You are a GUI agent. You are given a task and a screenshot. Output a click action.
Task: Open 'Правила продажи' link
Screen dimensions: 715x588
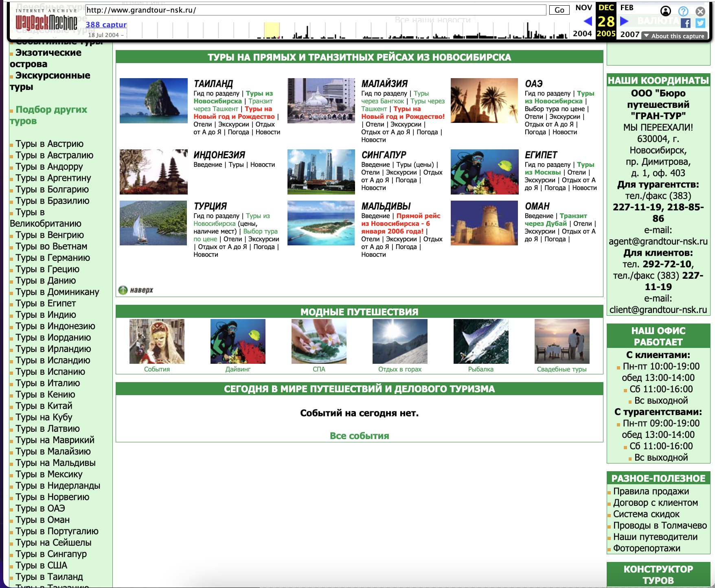click(651, 491)
